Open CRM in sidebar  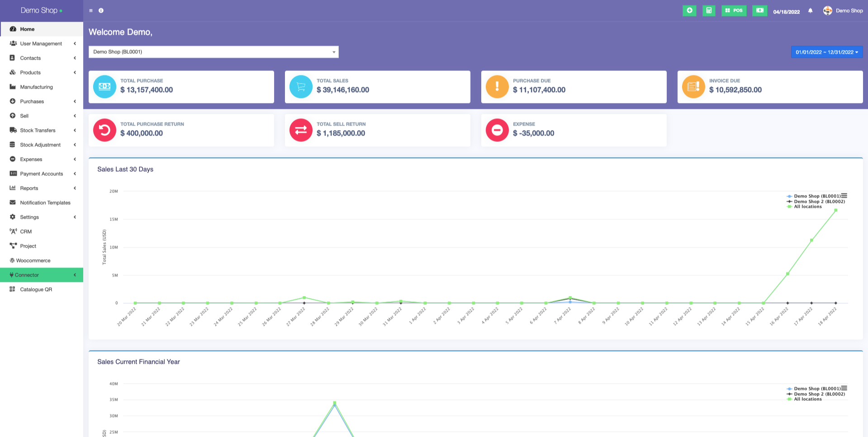tap(42, 231)
